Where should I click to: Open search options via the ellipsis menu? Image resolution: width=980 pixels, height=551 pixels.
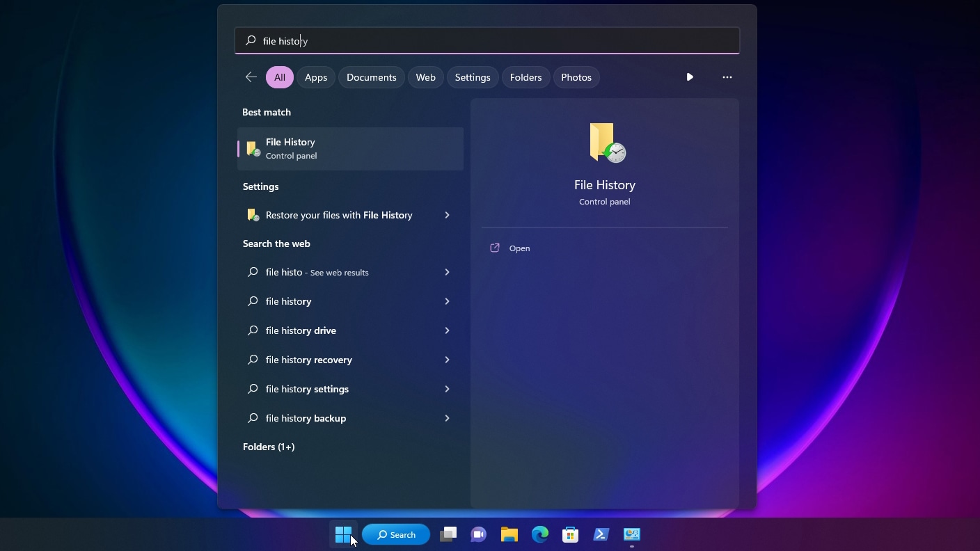coord(727,77)
